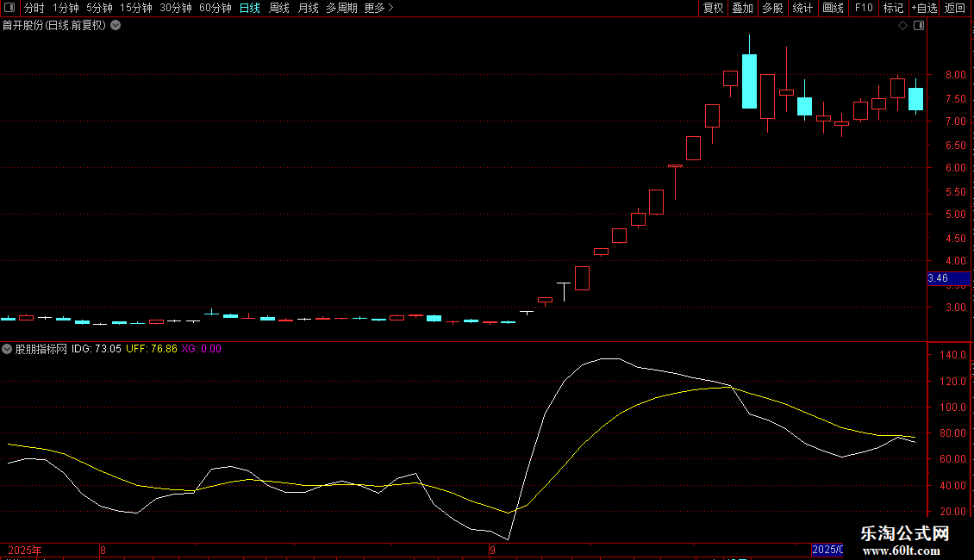Click the 8.00 price axis label
The image size is (974, 560).
pyautogui.click(x=955, y=74)
